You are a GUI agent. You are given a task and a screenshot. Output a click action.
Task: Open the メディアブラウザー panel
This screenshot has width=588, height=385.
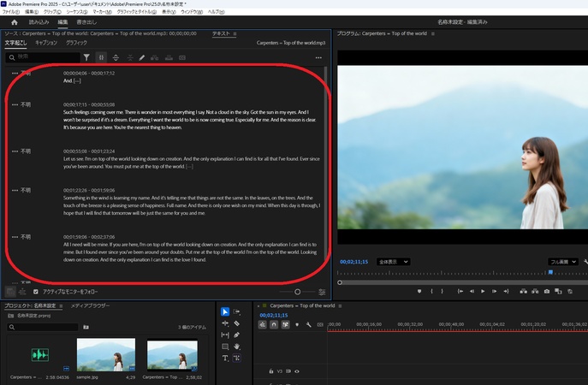point(90,305)
